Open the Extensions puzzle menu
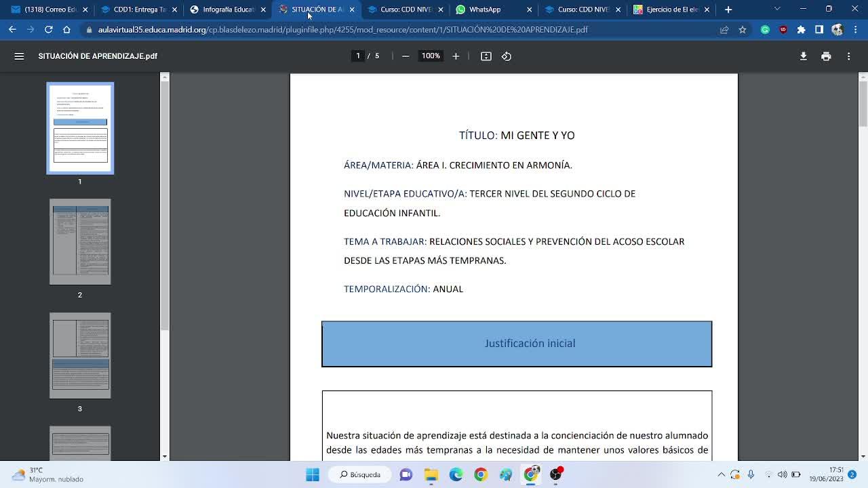Image resolution: width=868 pixels, height=488 pixels. click(x=801, y=30)
